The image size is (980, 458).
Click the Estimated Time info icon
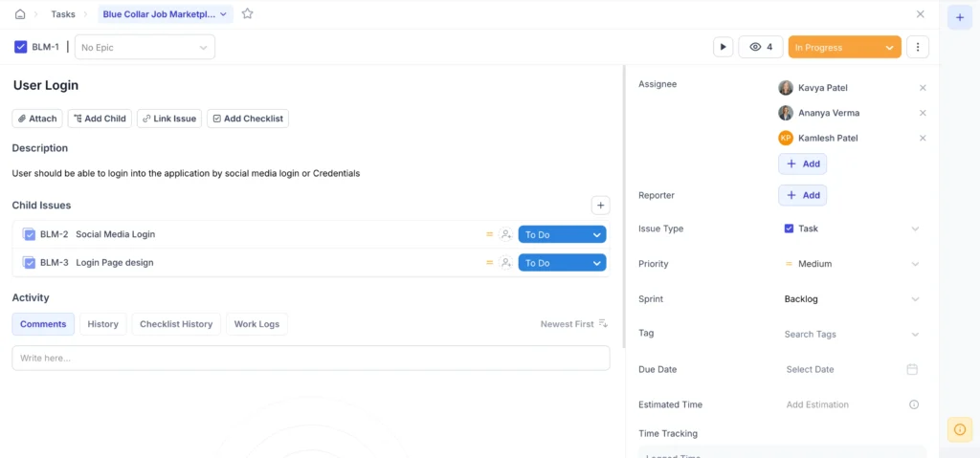click(913, 404)
